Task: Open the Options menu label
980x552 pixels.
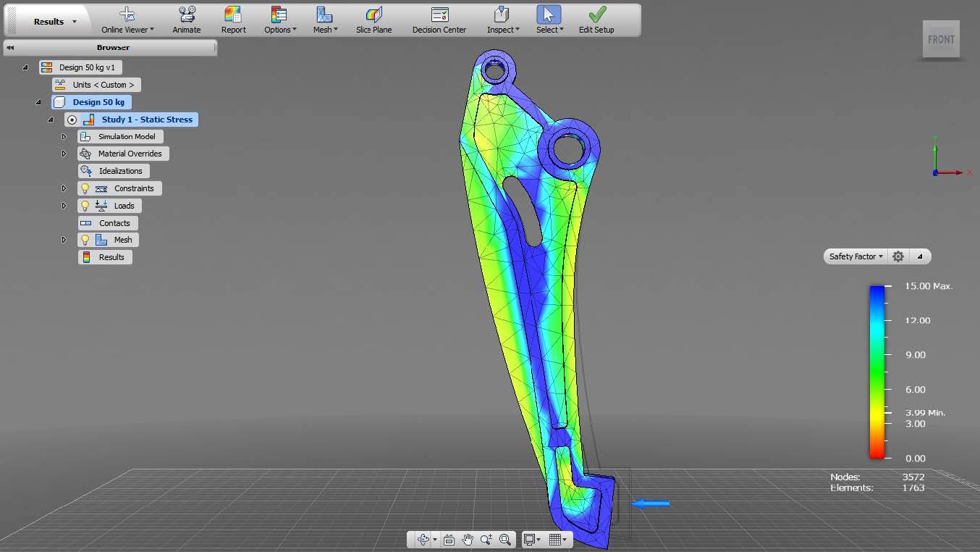Action: point(280,30)
